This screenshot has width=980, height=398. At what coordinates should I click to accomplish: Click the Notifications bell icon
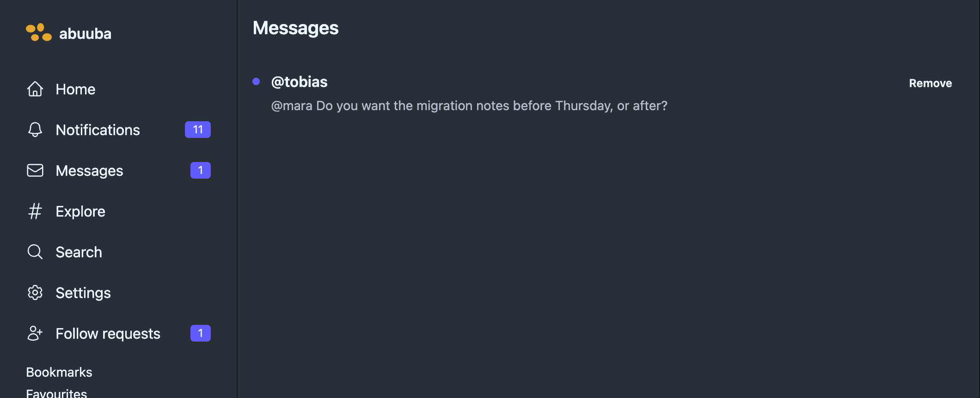[35, 130]
